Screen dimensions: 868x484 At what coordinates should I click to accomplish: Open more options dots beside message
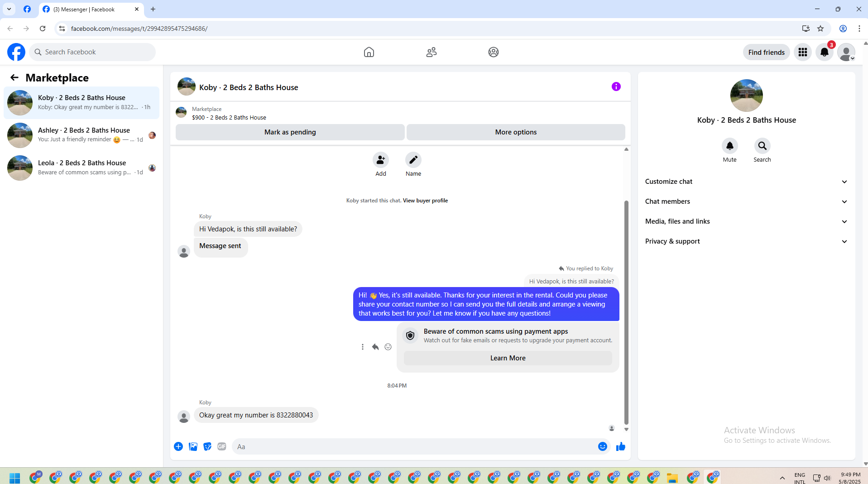[x=363, y=347]
